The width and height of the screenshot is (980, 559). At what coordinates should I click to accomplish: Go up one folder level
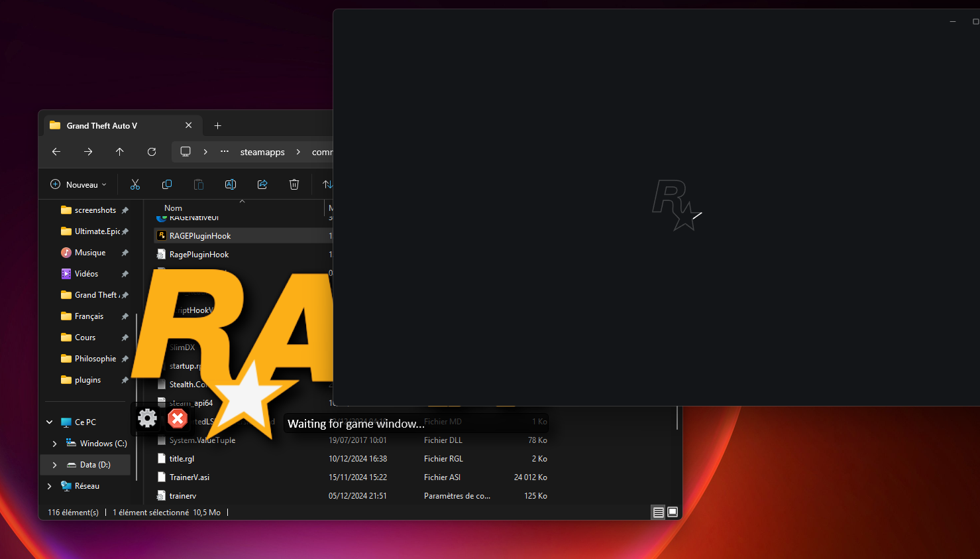tap(120, 152)
